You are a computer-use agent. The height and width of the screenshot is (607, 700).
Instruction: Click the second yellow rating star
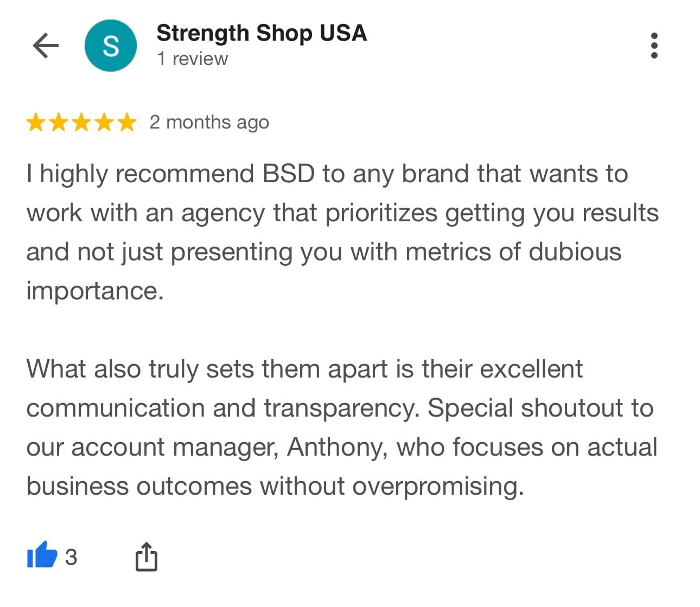pyautogui.click(x=59, y=123)
